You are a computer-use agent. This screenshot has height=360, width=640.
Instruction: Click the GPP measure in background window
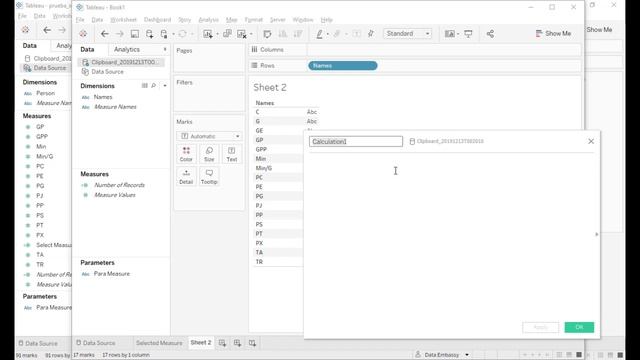[x=42, y=137]
